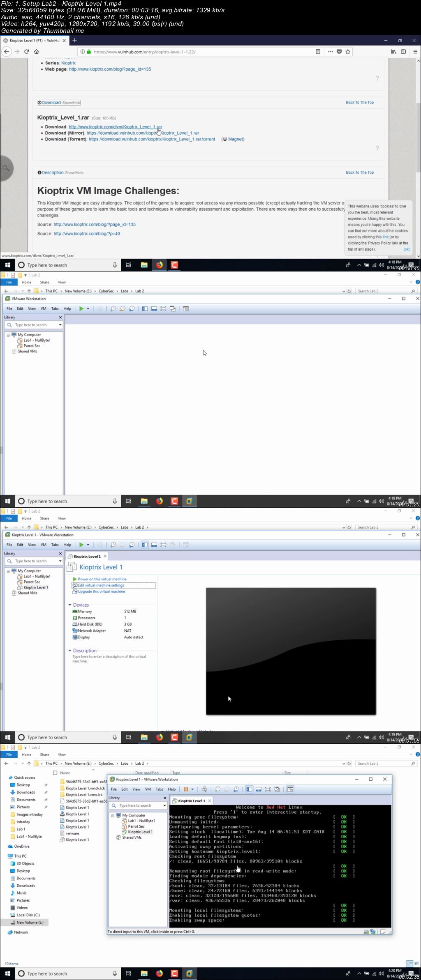This screenshot has width=421, height=980.
Task: Click Power on this virtual machine
Action: click(x=99, y=579)
